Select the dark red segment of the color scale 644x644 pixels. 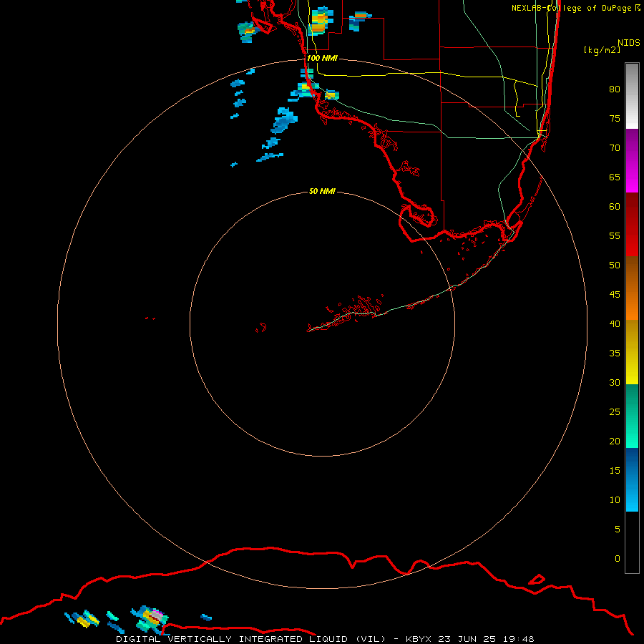[x=632, y=224]
